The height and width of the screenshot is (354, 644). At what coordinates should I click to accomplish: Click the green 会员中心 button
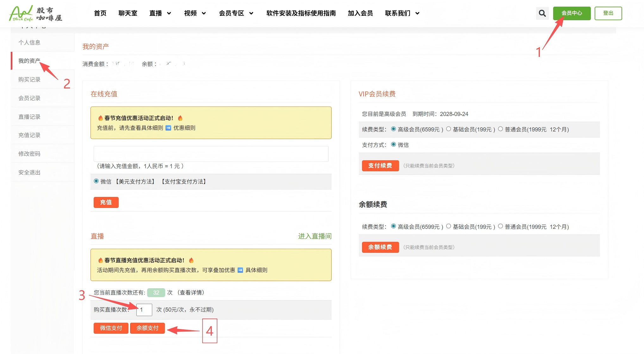(x=572, y=13)
